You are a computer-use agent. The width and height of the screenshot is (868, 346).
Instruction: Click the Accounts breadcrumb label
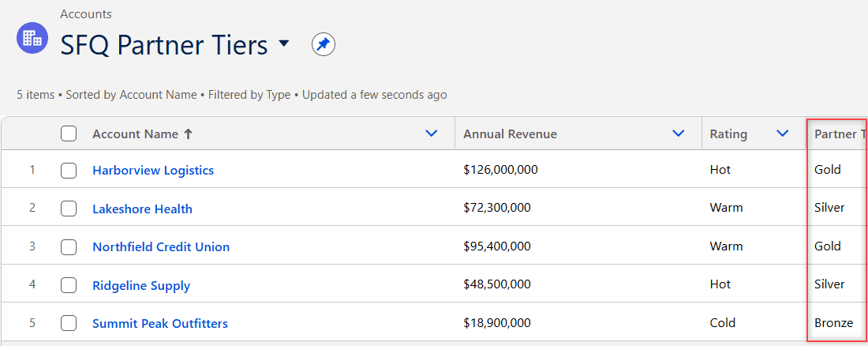point(86,14)
